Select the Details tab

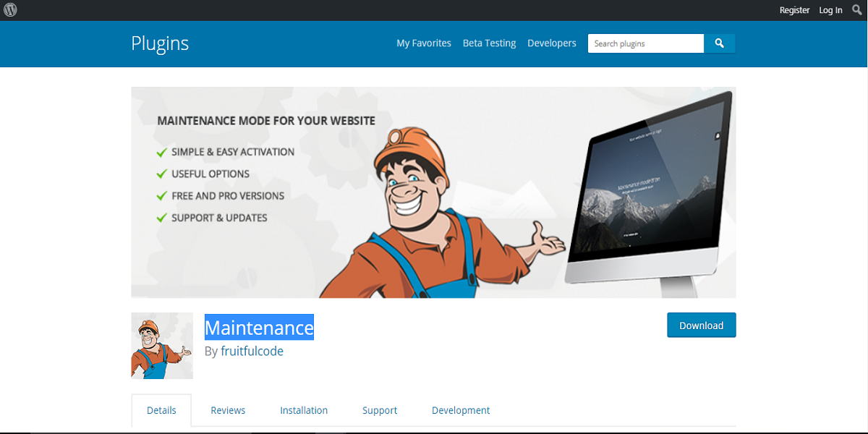[161, 410]
